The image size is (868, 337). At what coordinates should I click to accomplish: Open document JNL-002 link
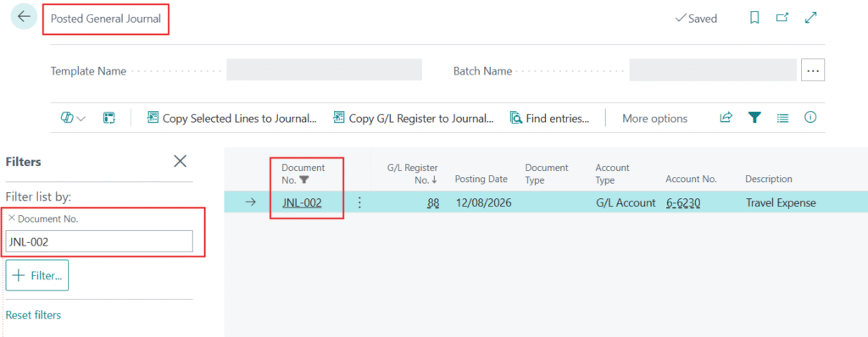point(302,202)
